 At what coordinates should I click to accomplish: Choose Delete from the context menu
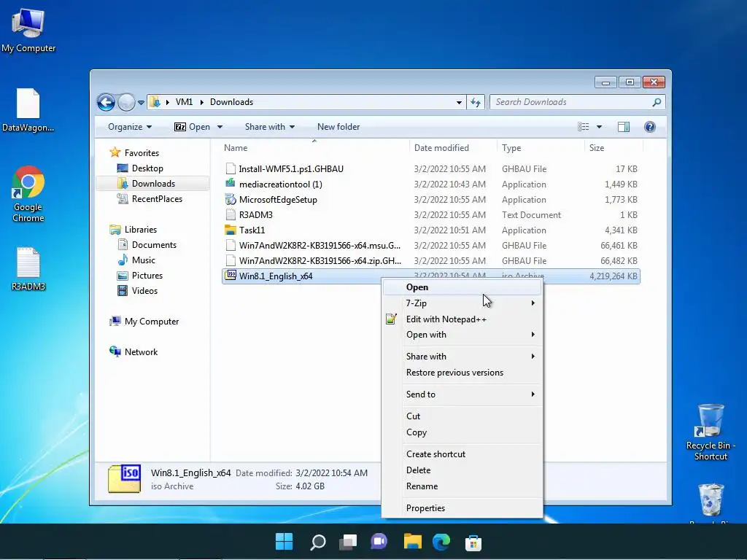462,470
